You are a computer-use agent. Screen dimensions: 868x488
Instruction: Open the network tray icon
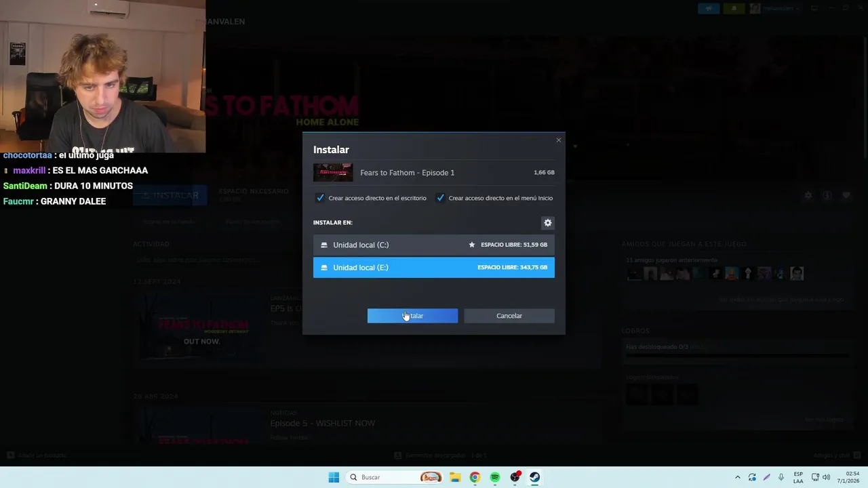click(815, 477)
